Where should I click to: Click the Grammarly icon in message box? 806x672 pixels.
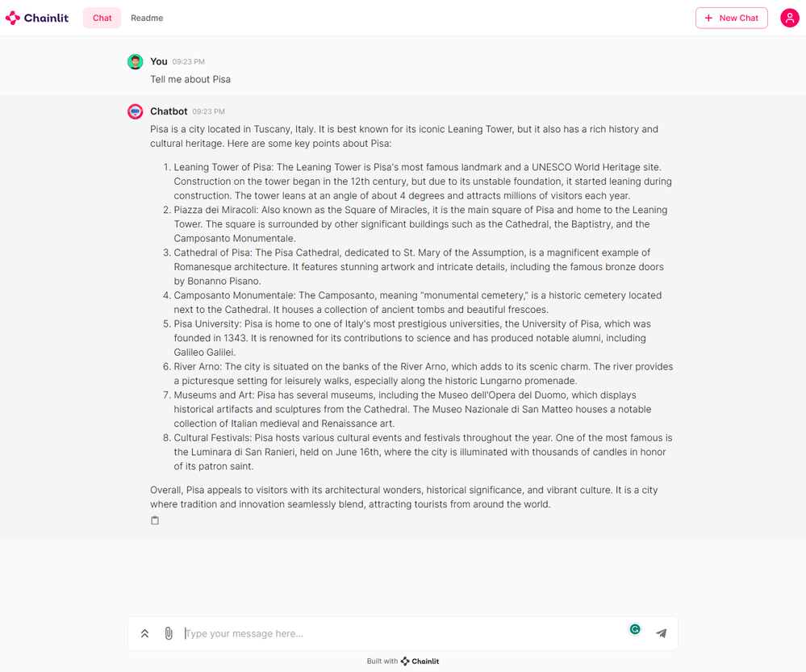[x=635, y=628]
